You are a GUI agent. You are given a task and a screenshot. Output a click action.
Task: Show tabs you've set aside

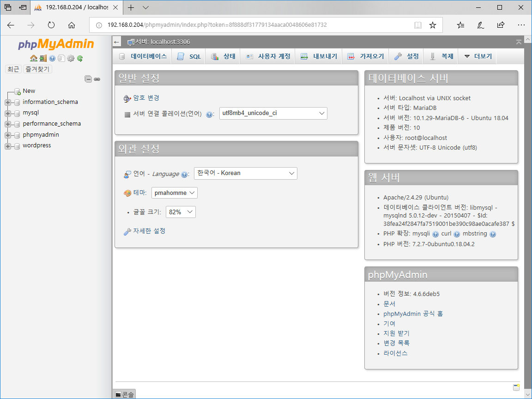tap(8, 7)
